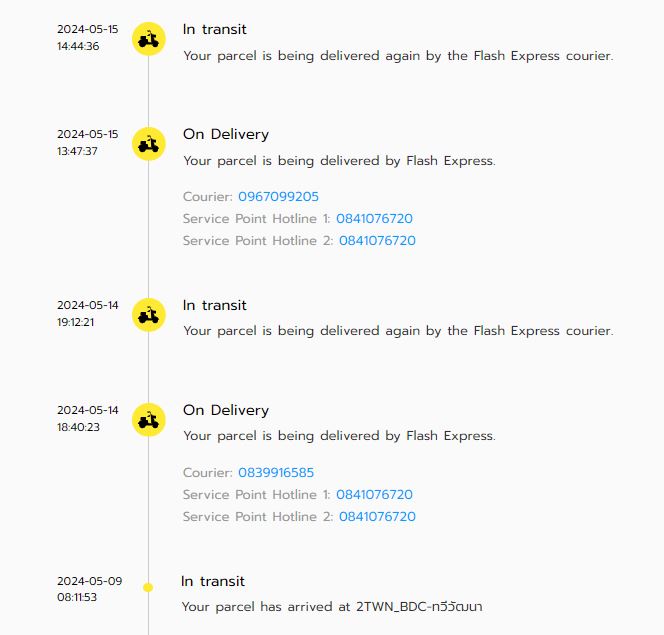Dial the Hotline 1 number under the May 14 delivery
The height and width of the screenshot is (635, 664).
click(x=374, y=495)
